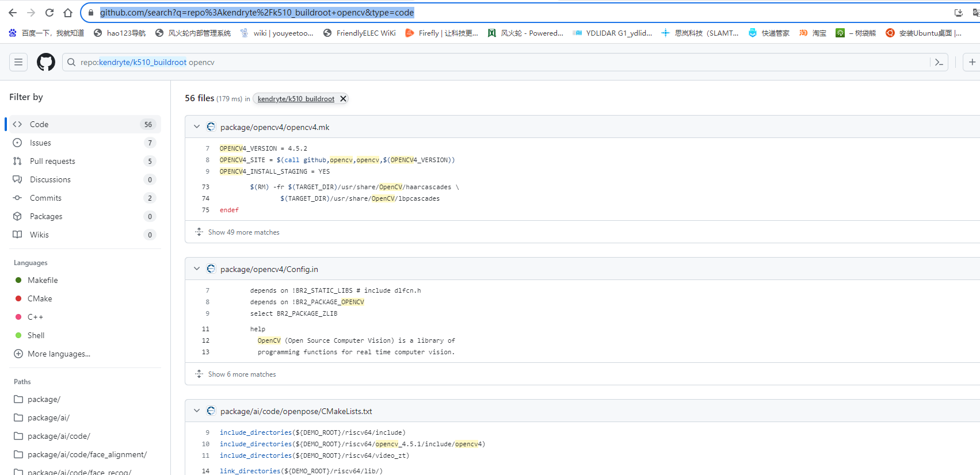The height and width of the screenshot is (475, 980).
Task: Remove the kendryte/k510_buildroot repo filter
Action: click(343, 99)
